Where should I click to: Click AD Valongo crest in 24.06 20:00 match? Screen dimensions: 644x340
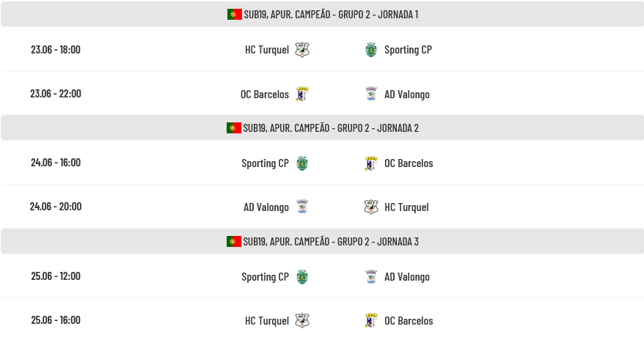pos(302,207)
